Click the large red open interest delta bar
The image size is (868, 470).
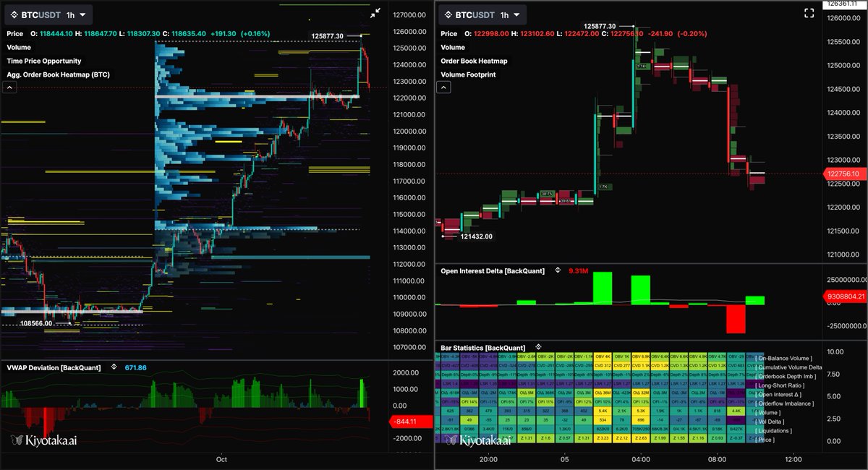(736, 319)
